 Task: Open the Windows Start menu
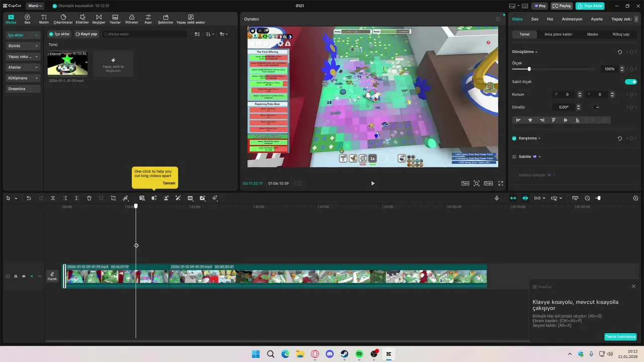pos(256,354)
